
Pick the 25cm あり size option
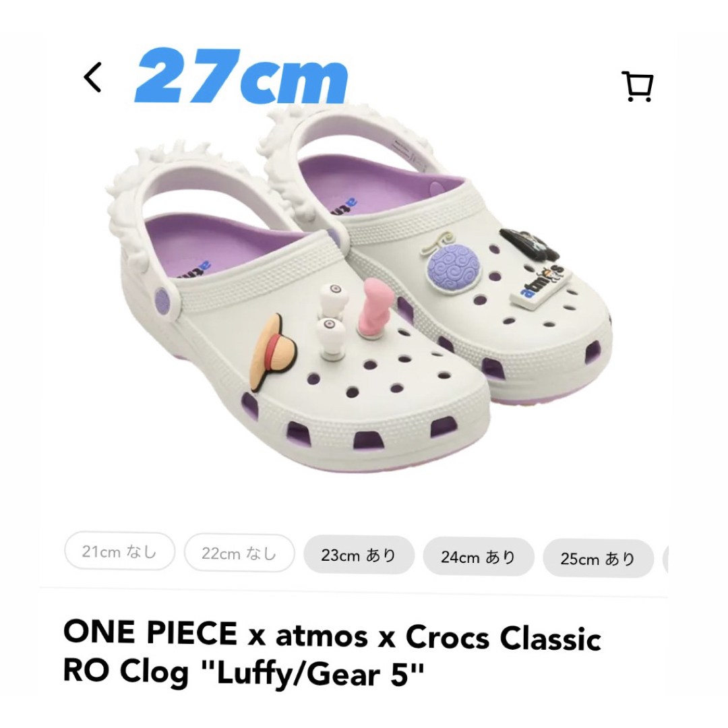point(598,558)
